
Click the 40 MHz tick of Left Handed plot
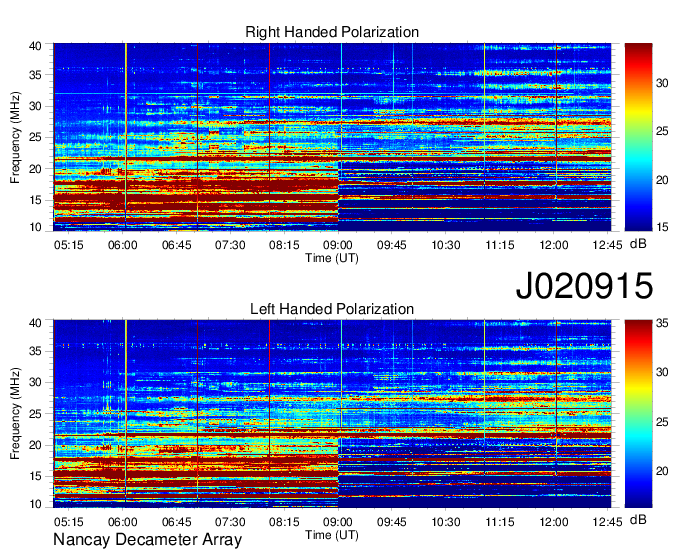pyautogui.click(x=36, y=323)
